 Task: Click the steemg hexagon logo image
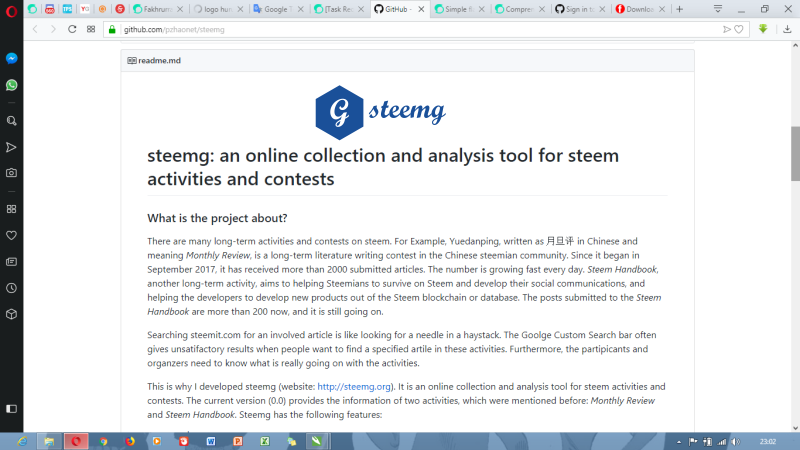[x=339, y=112]
